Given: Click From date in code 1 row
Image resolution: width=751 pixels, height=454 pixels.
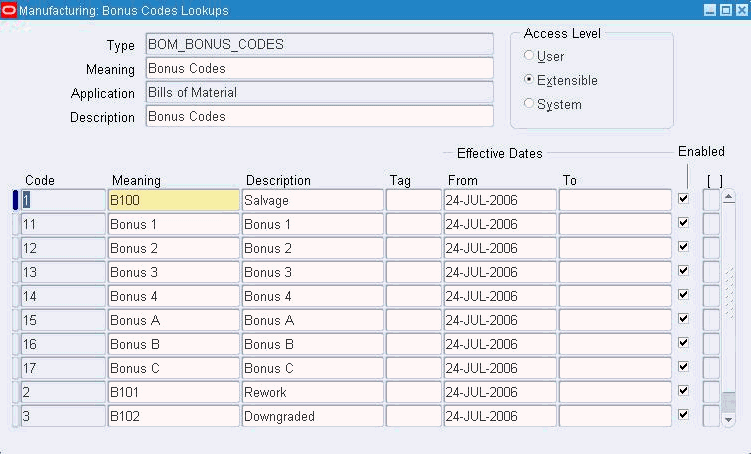Looking at the screenshot, I should pyautogui.click(x=500, y=200).
